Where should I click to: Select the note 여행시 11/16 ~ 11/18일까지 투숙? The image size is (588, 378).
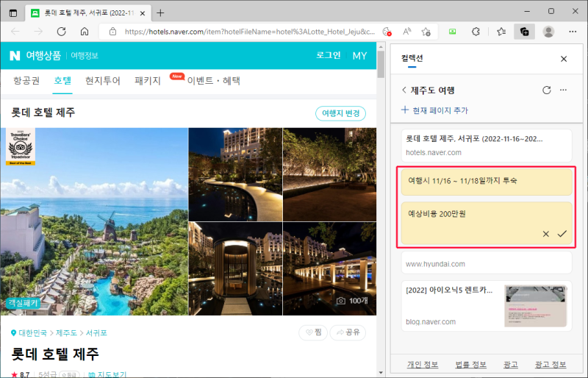(x=487, y=182)
